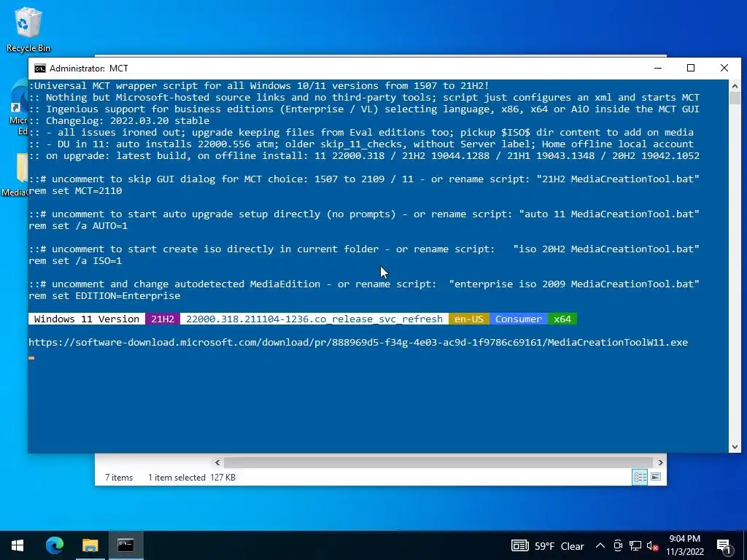
Task: Open the Microsoft Edge desktop shortcut
Action: [19, 107]
